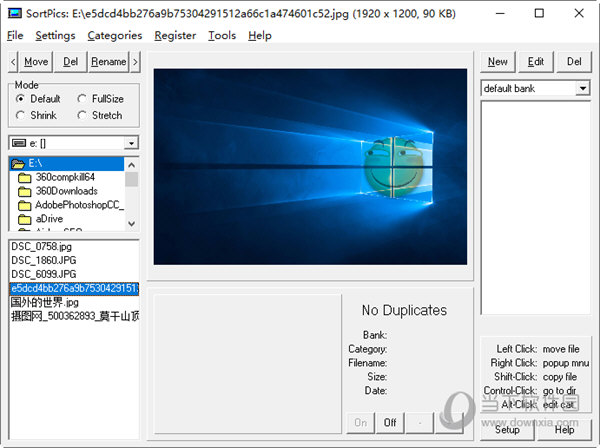This screenshot has width=600, height=448.
Task: Click the Edit category button
Action: click(536, 62)
